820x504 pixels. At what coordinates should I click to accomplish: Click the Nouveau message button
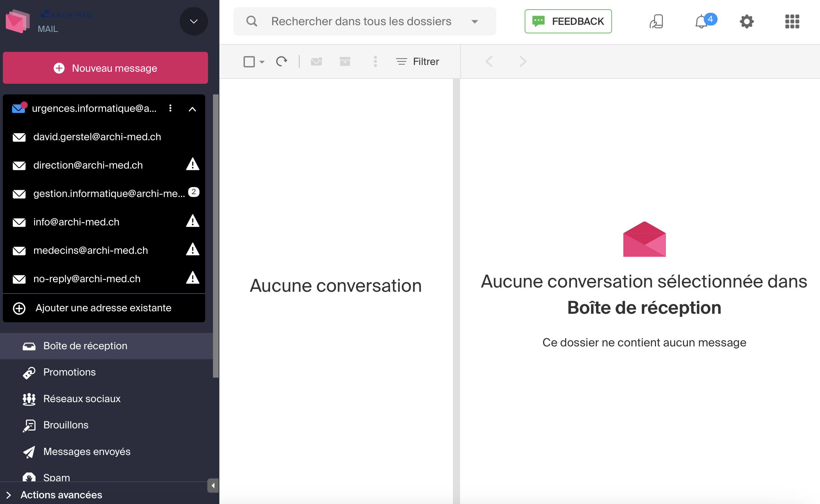click(105, 68)
